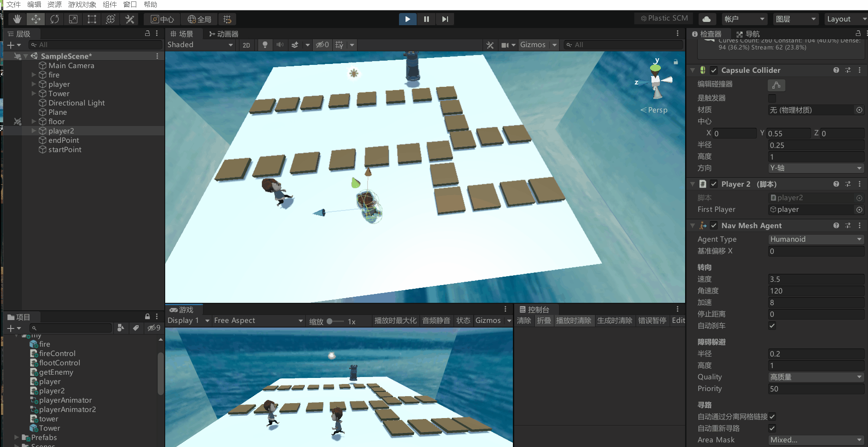Select the Rect transform tool
Screen dimensions: 868x447
pos(92,19)
